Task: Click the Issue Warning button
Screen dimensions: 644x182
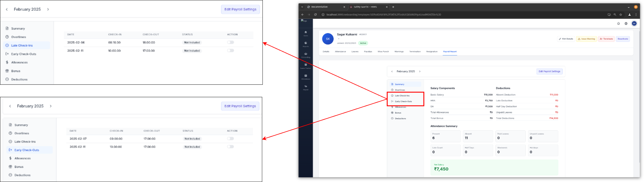Action: click(586, 39)
